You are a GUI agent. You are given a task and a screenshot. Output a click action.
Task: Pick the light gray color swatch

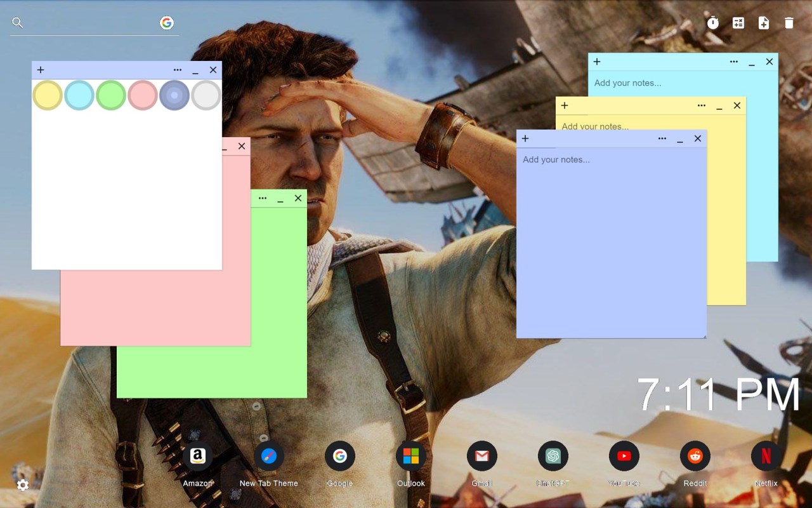[206, 95]
